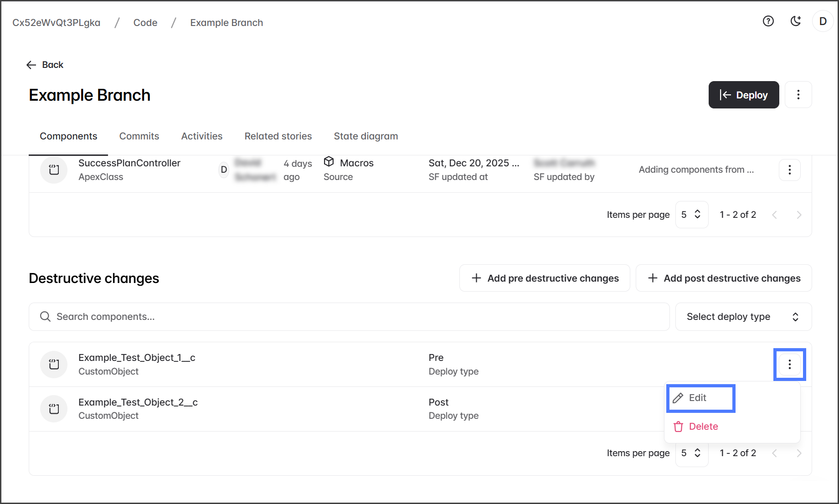Open the help question mark icon
839x504 pixels.
pos(768,21)
